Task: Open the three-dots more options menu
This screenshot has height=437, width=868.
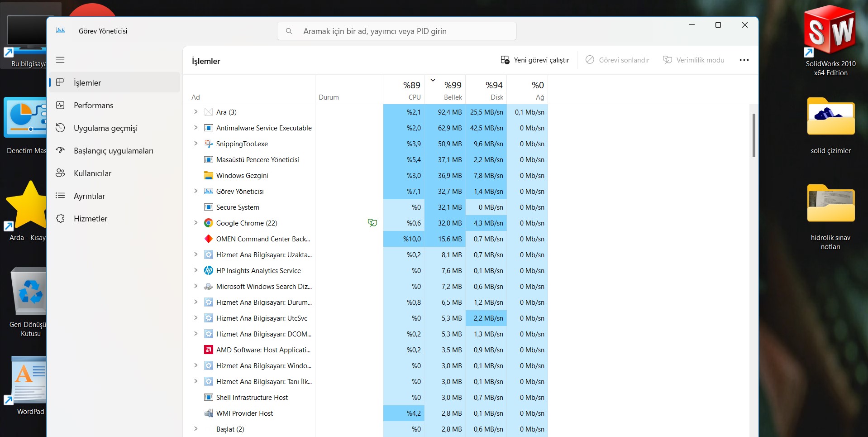Action: [x=744, y=60]
